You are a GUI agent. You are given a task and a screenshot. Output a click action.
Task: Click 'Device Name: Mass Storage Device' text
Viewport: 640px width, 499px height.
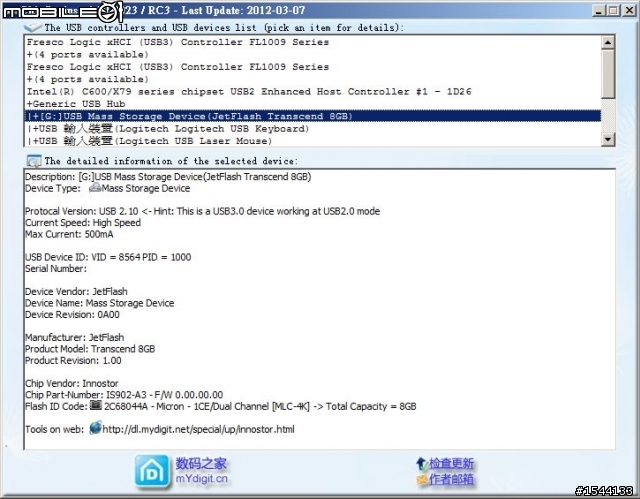tap(99, 303)
